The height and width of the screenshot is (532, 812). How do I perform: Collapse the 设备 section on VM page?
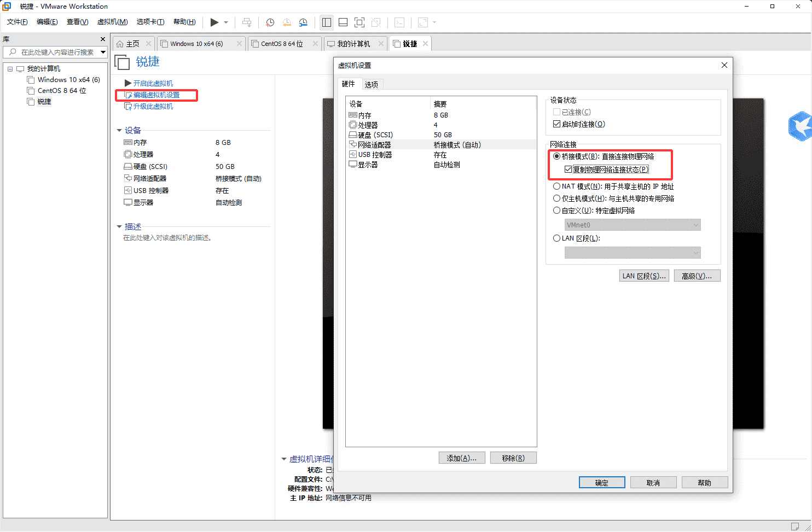pyautogui.click(x=119, y=131)
